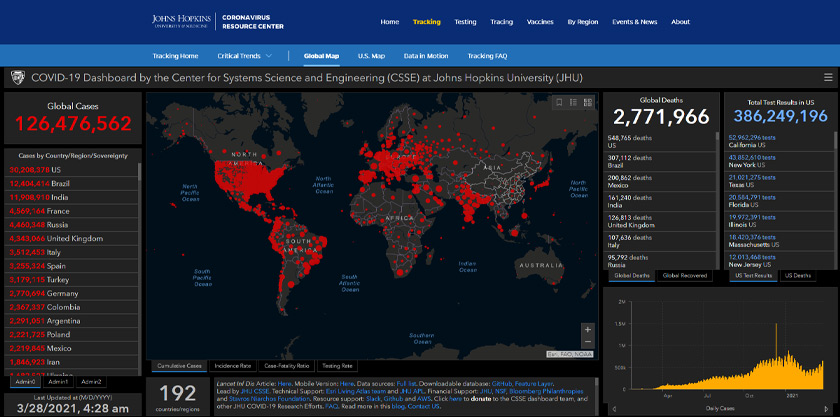
Task: Open the dashboard hamburger menu icon
Action: click(x=828, y=78)
